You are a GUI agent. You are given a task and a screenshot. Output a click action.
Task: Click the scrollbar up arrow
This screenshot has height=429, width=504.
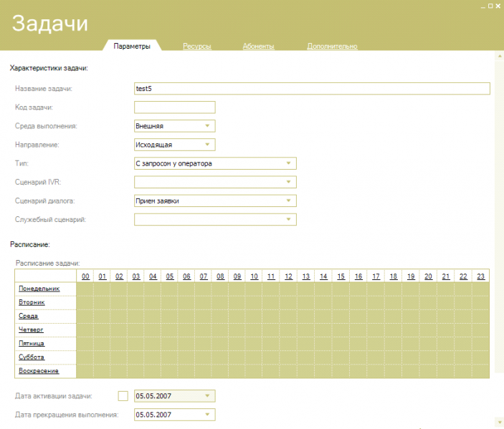pos(500,56)
